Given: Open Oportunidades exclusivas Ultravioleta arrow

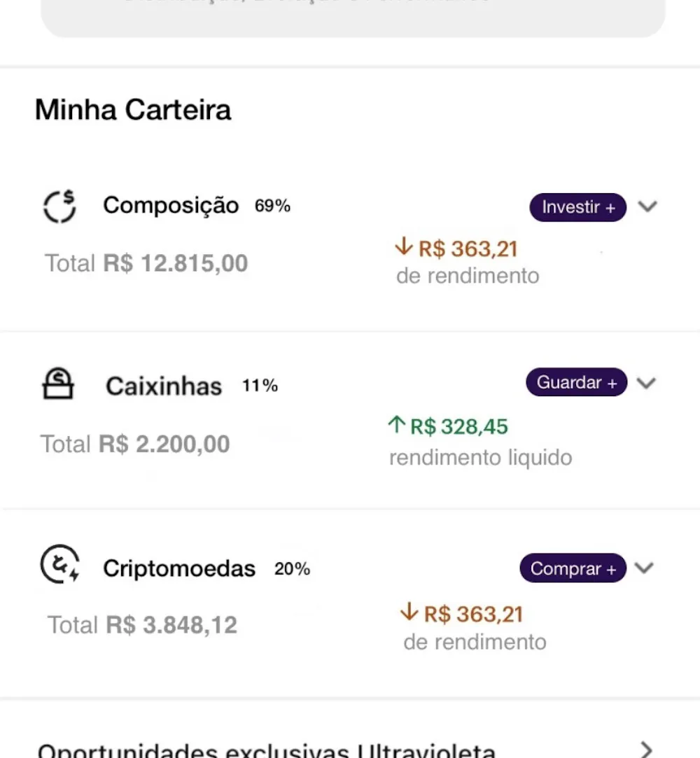Looking at the screenshot, I should pyautogui.click(x=647, y=750).
